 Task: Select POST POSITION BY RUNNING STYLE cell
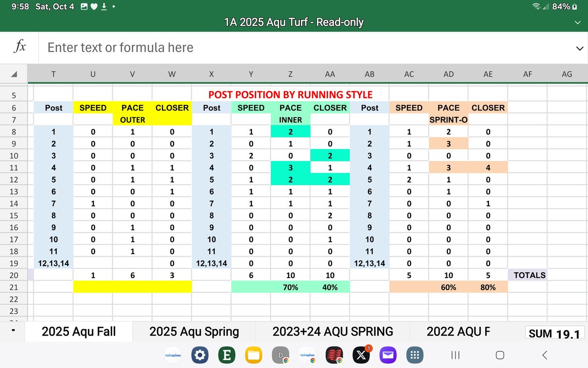(291, 95)
